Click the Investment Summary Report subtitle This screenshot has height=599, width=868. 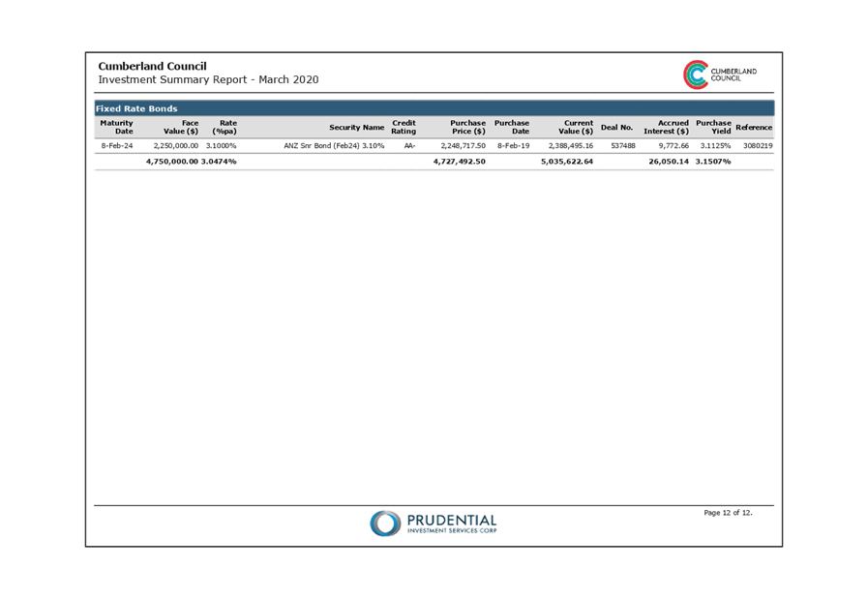coord(208,79)
